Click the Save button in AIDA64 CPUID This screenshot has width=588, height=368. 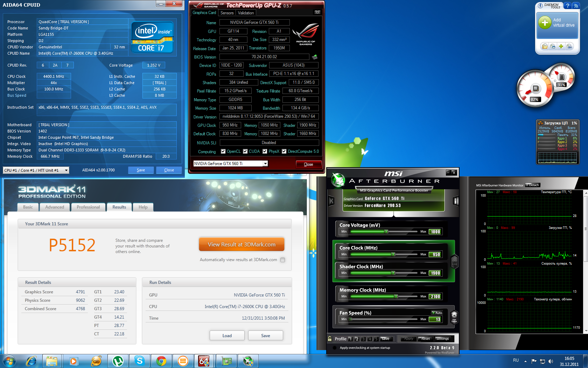pyautogui.click(x=141, y=170)
